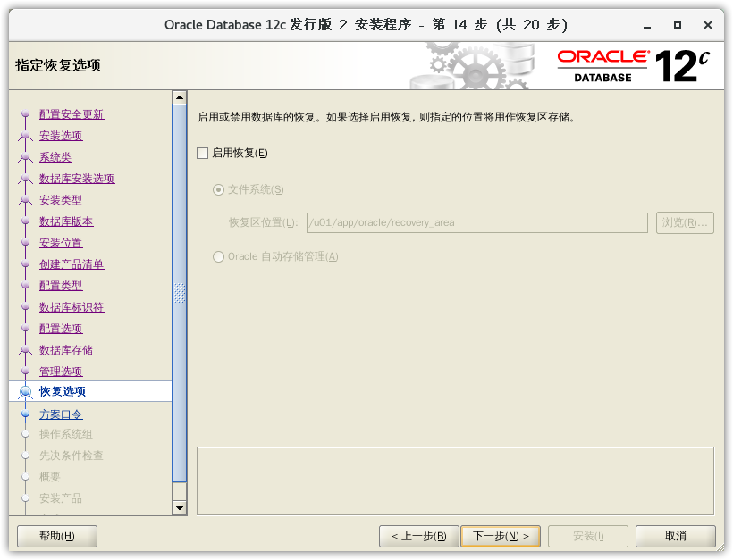733x560 pixels.
Task: Open the 安装选项 step link
Action: (x=61, y=136)
